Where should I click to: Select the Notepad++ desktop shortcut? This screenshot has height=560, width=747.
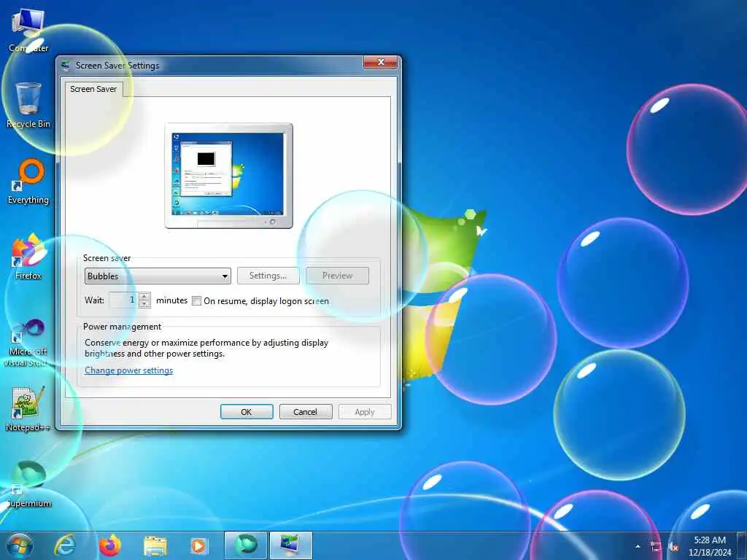(28, 410)
